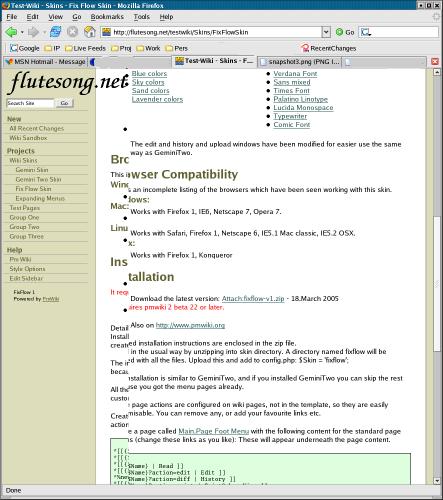This screenshot has width=443, height=500.
Task: Open the Style Options sidebar link
Action: 27,269
